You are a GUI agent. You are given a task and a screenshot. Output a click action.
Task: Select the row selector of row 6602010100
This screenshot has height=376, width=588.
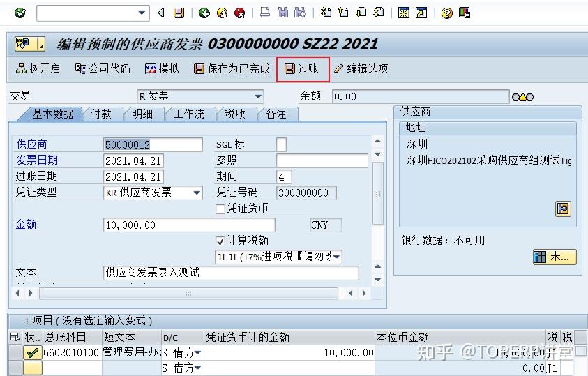[x=15, y=352]
